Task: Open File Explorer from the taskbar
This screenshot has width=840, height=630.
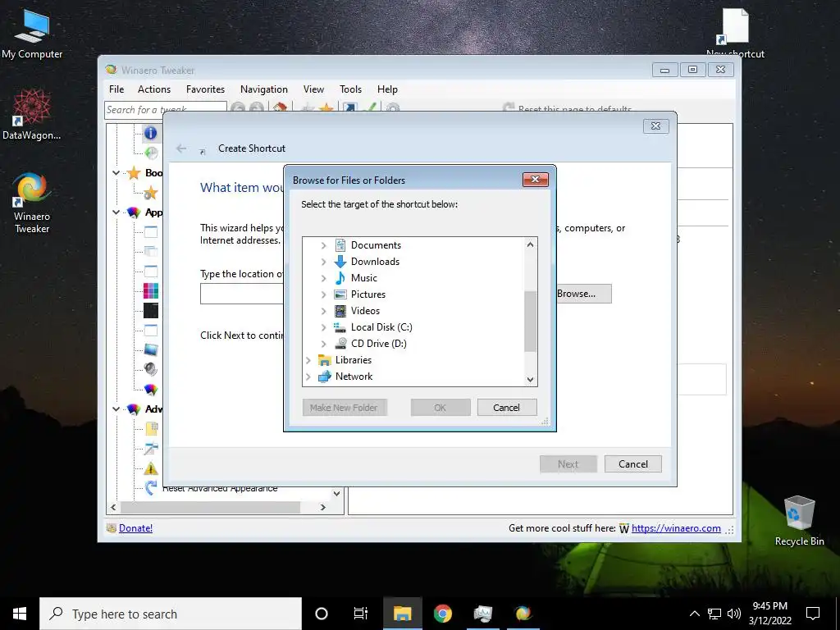Action: coord(402,614)
